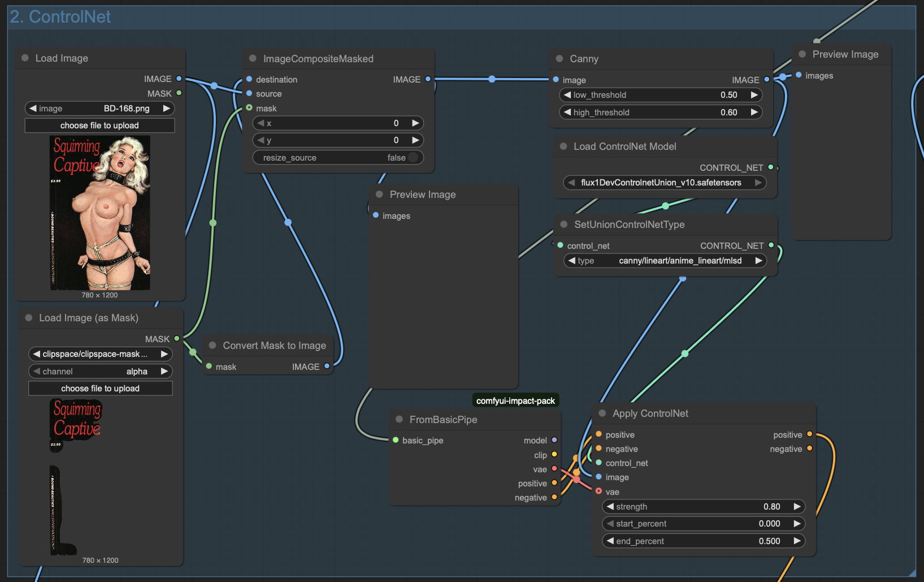
Task: Open the clipspace/clipspace-mask image combo
Action: click(101, 353)
